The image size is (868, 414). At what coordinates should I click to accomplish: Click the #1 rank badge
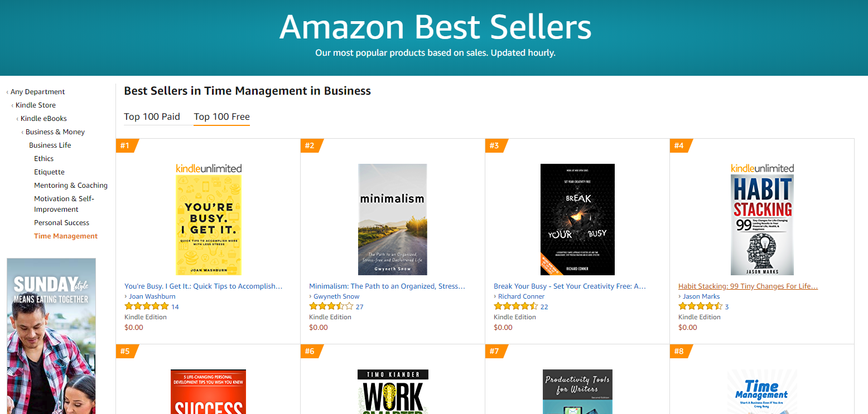(x=126, y=146)
